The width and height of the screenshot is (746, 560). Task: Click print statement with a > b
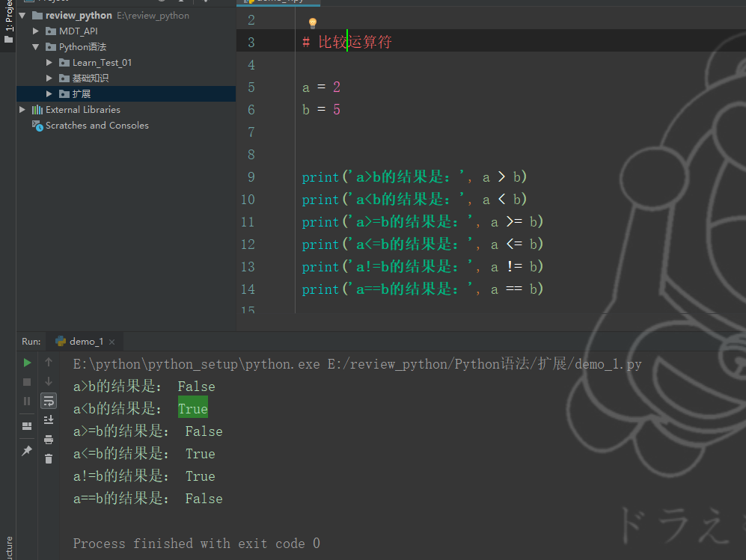coord(415,177)
